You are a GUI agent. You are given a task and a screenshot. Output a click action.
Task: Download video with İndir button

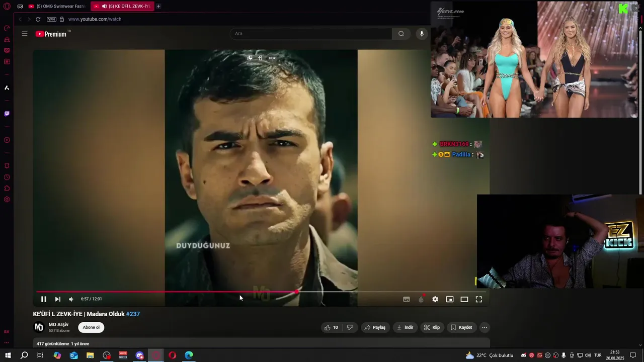(405, 327)
